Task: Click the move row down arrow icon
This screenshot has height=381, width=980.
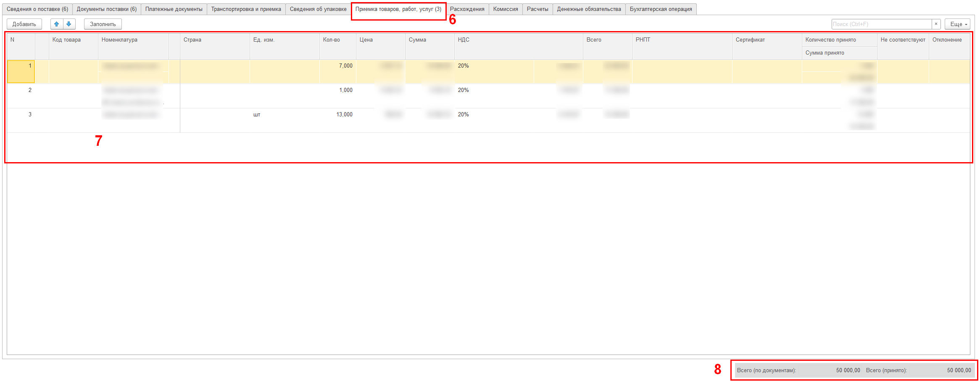Action: tap(69, 24)
